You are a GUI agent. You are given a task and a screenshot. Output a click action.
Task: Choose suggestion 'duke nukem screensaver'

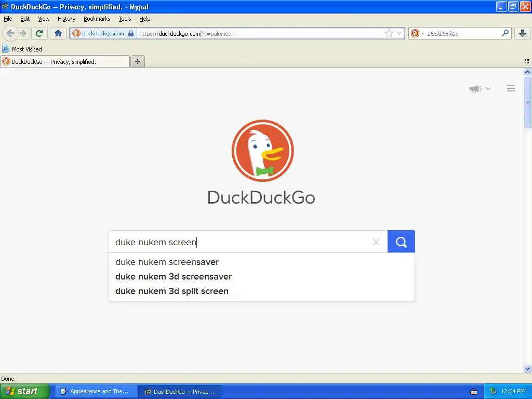point(262,262)
